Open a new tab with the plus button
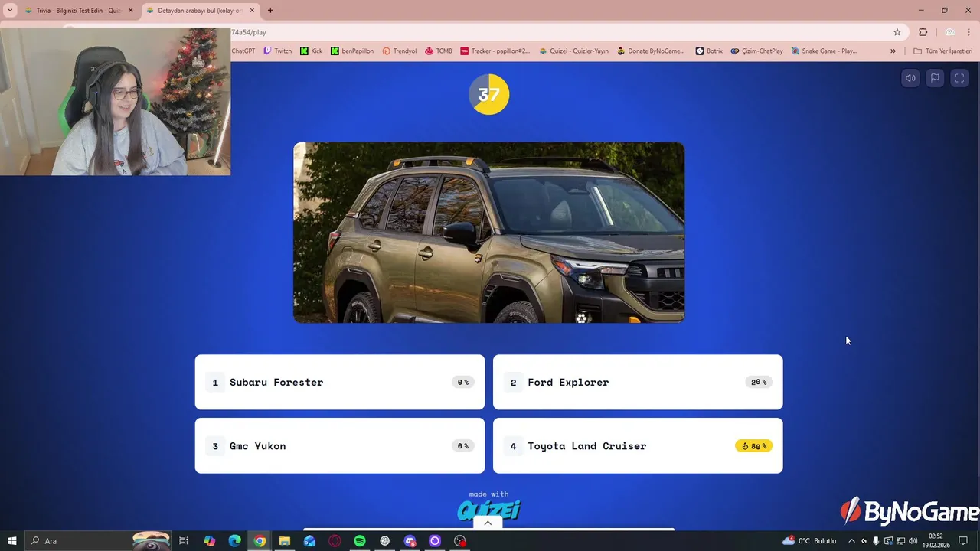The image size is (980, 551). tap(270, 11)
